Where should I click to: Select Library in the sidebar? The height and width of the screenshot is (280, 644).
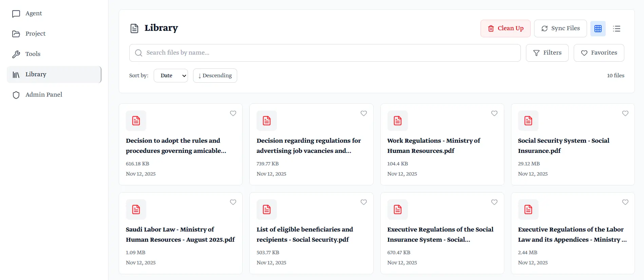tap(54, 75)
